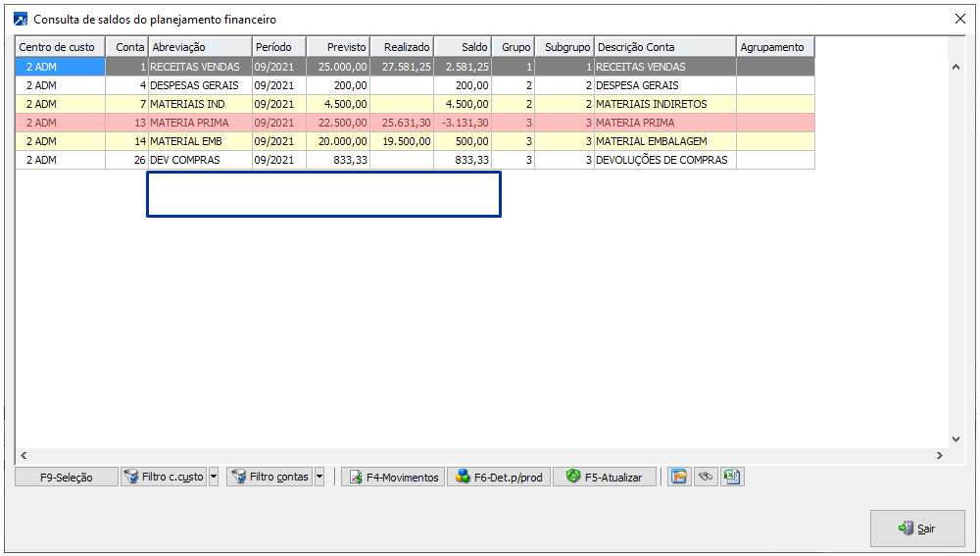Sort by the Previsto column header
The height and width of the screenshot is (556, 980).
click(x=338, y=47)
